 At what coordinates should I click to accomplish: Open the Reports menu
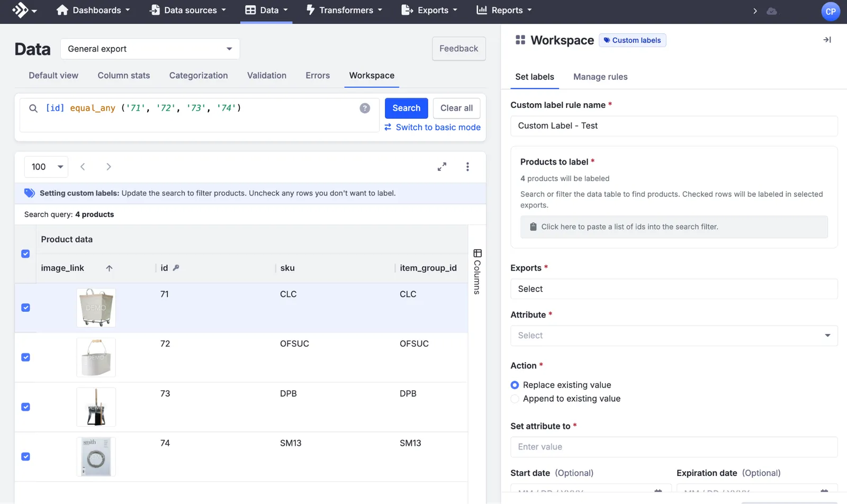pyautogui.click(x=504, y=11)
